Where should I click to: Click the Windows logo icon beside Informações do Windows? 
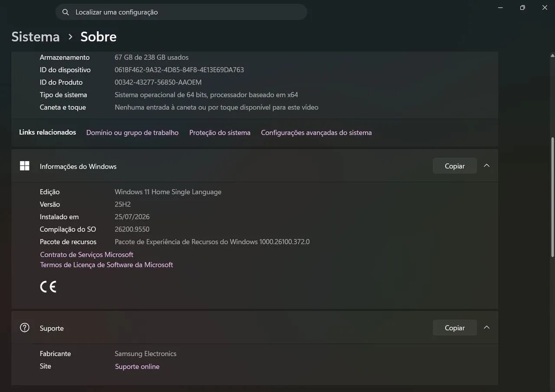pyautogui.click(x=25, y=166)
